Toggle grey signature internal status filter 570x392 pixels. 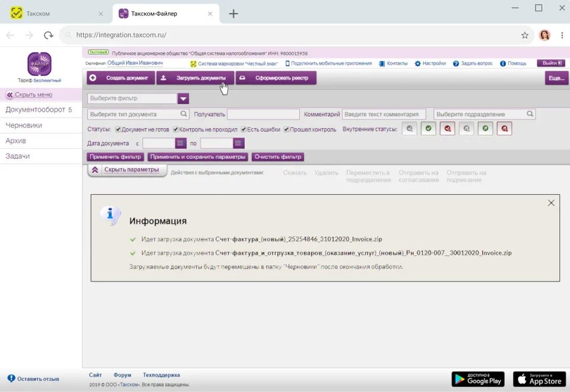(467, 128)
